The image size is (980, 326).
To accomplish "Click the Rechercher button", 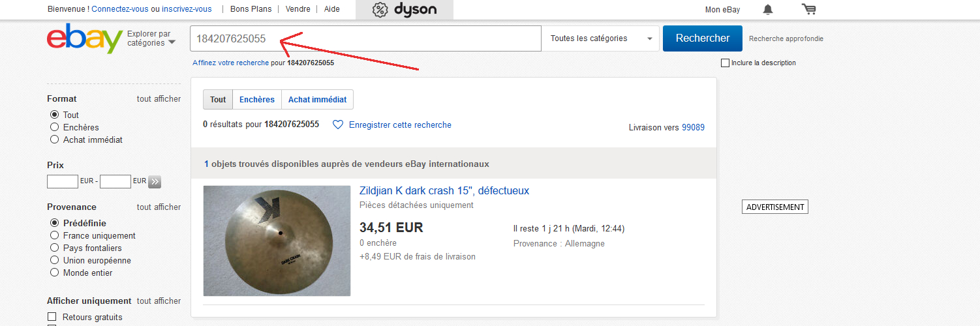I will [x=703, y=38].
